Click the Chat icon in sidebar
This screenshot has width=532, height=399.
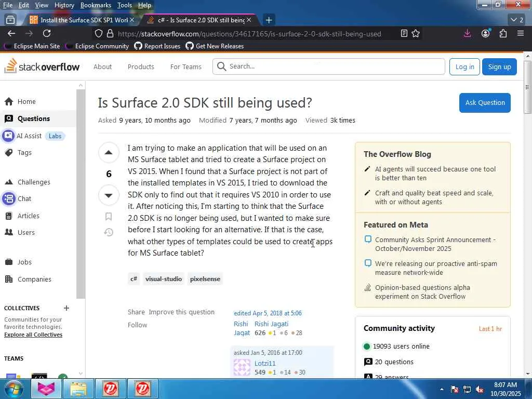(x=8, y=198)
